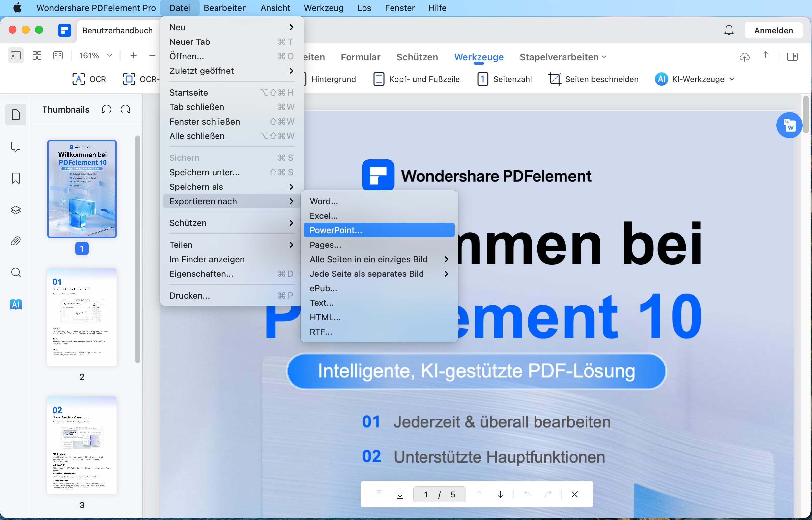Viewport: 812px width, 520px height.
Task: Choose Excel... export option
Action: click(379, 216)
